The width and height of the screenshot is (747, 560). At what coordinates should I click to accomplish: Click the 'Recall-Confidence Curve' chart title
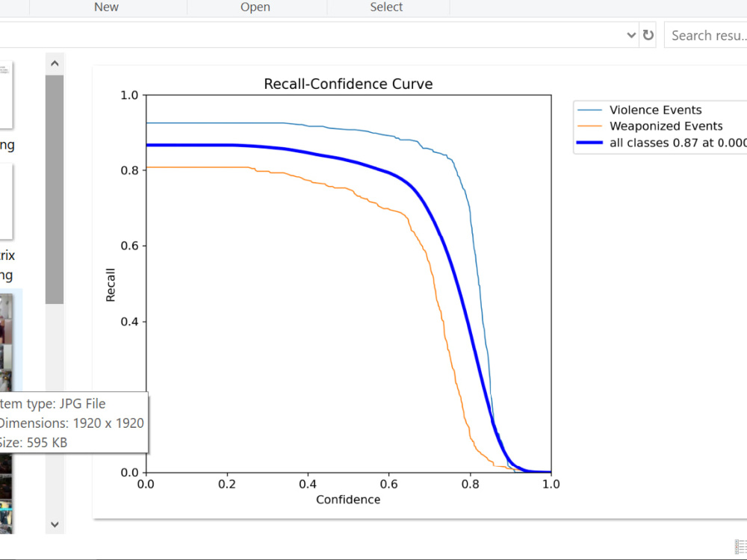click(348, 84)
